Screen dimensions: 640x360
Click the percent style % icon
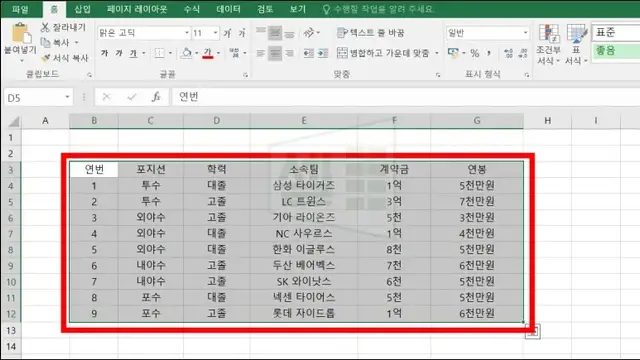[x=474, y=53]
